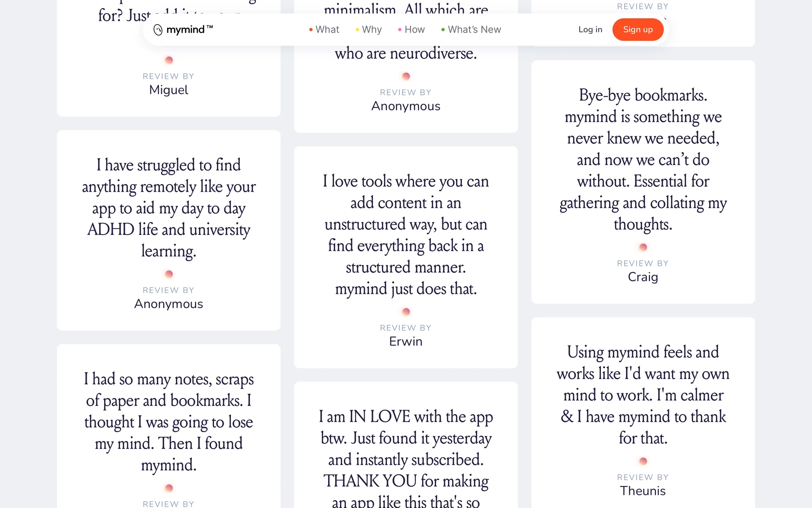Click the red dot beside What
The height and width of the screenshot is (508, 812).
click(x=311, y=30)
